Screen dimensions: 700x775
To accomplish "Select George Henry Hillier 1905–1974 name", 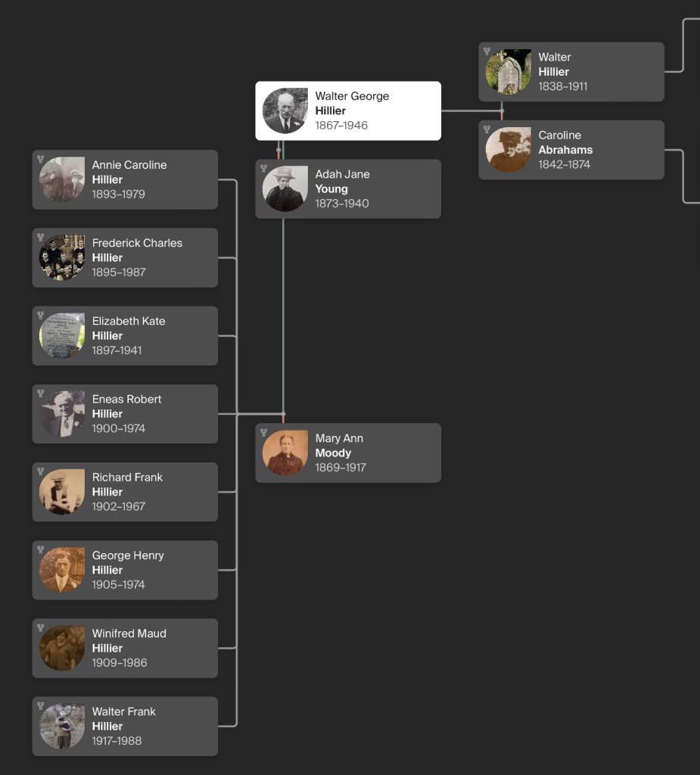I will [128, 562].
